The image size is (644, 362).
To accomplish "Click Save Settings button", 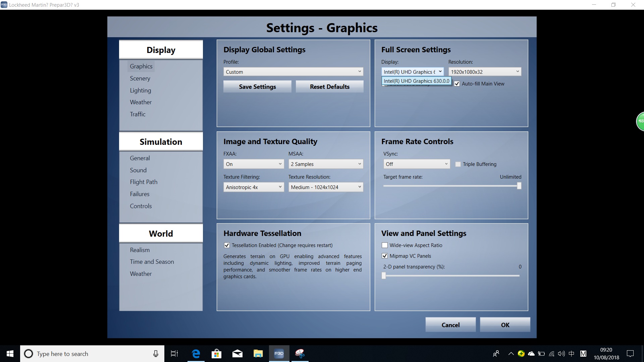I will [x=257, y=86].
